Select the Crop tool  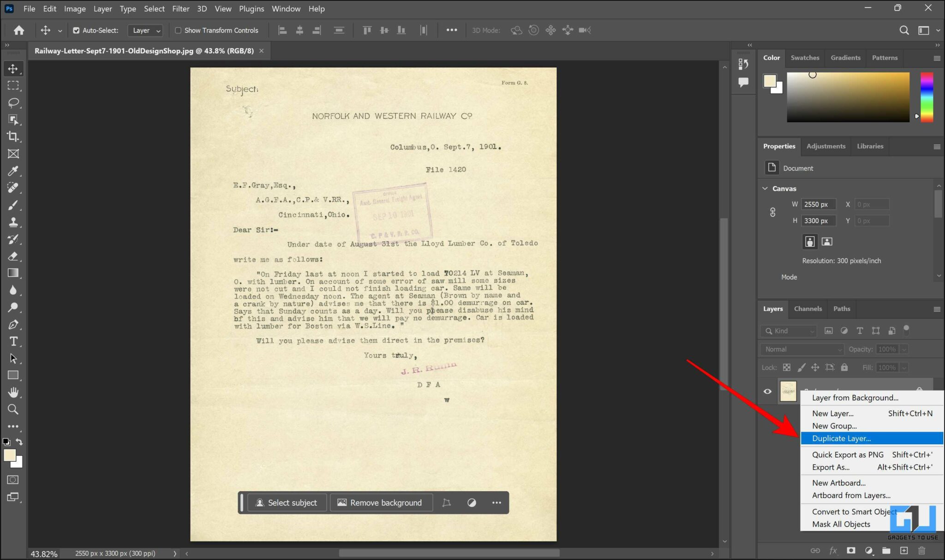click(13, 137)
